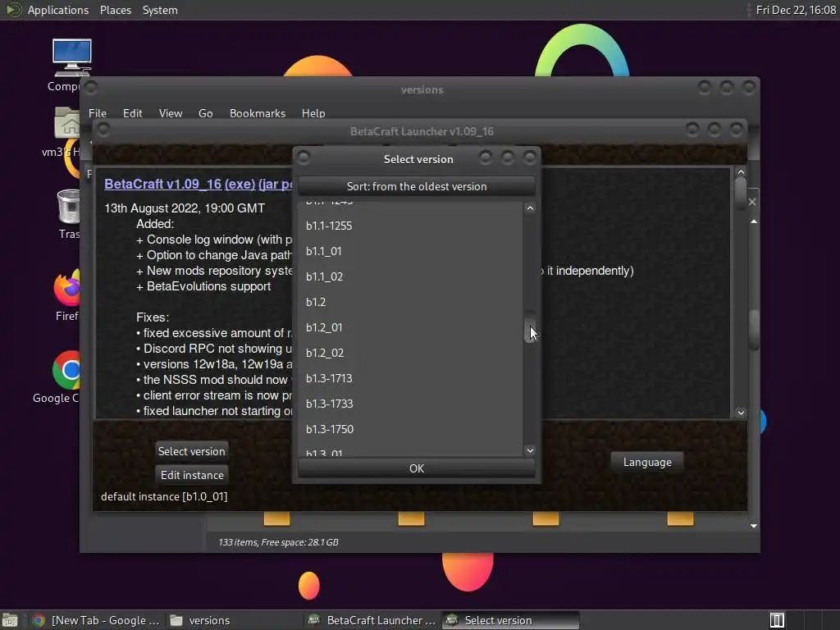Click the Applications menu logo icon
Image resolution: width=840 pixels, height=630 pixels.
pos(12,10)
